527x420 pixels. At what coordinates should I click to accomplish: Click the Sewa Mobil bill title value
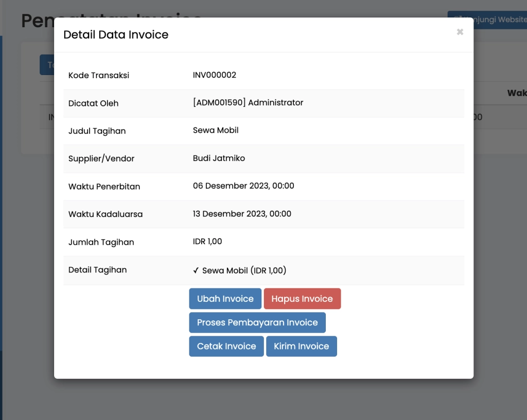[215, 131]
